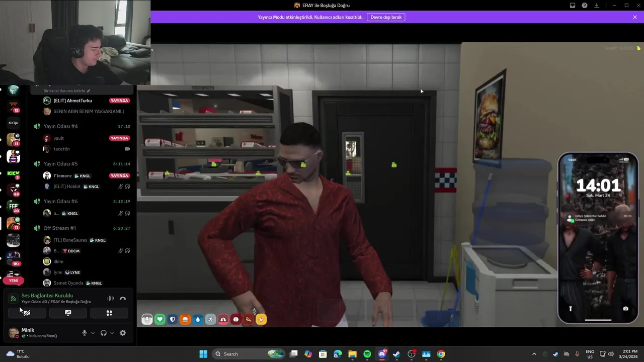644x362 pixels.
Task: Open Discord user settings gear
Action: [123, 333]
